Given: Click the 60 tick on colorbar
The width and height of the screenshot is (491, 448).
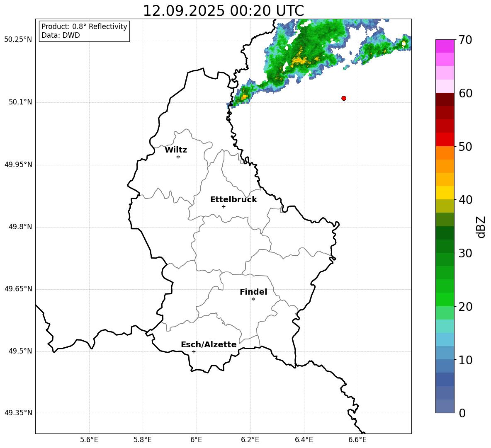Looking at the screenshot, I should tap(465, 93).
